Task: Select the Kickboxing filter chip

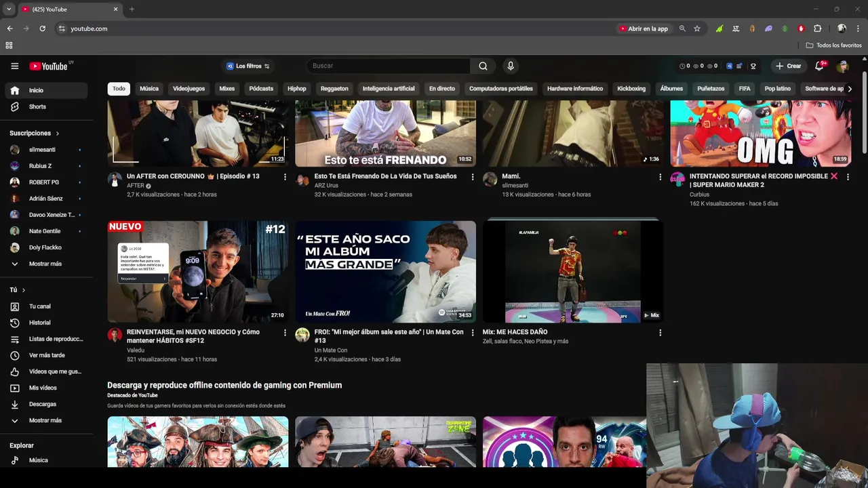Action: 631,89
